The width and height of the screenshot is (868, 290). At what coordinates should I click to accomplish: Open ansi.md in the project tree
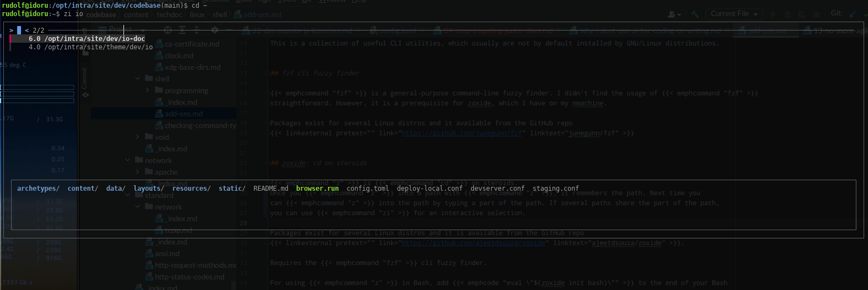tap(162, 253)
